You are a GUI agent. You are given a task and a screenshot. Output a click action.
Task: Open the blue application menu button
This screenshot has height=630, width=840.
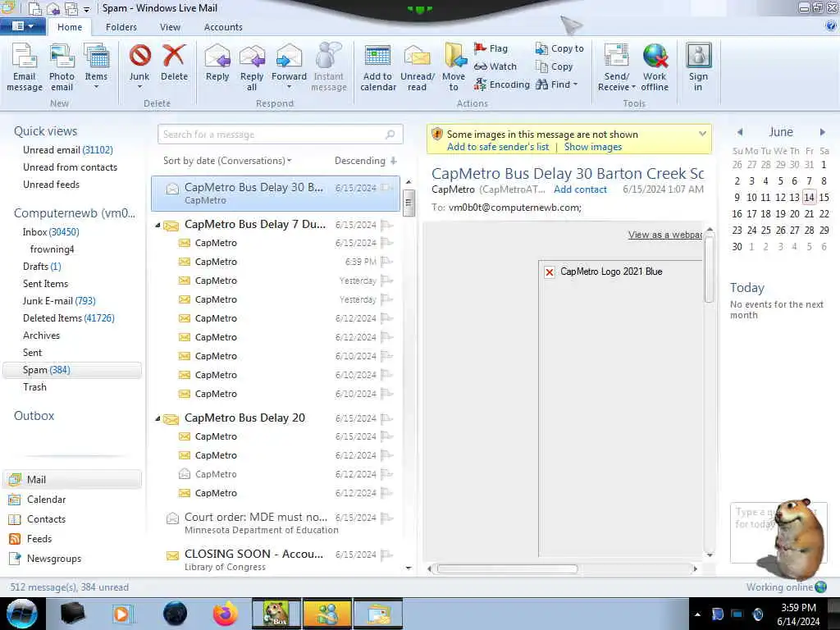[x=22, y=26]
